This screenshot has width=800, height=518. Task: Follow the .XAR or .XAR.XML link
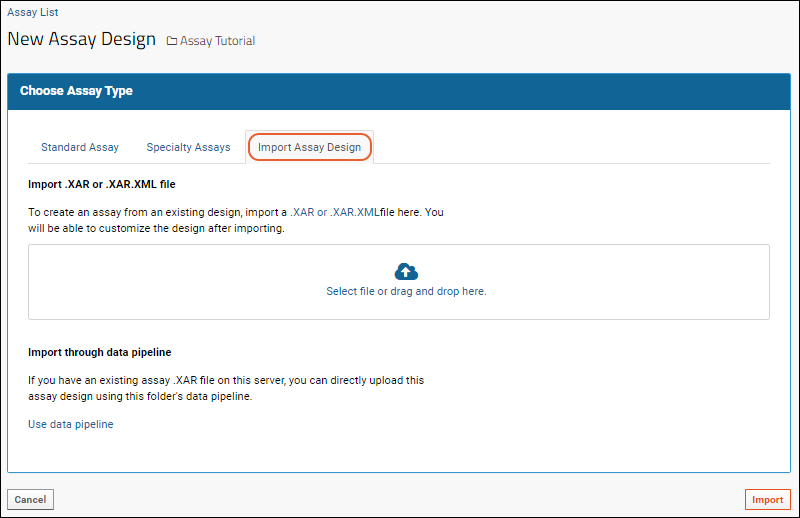click(x=335, y=212)
